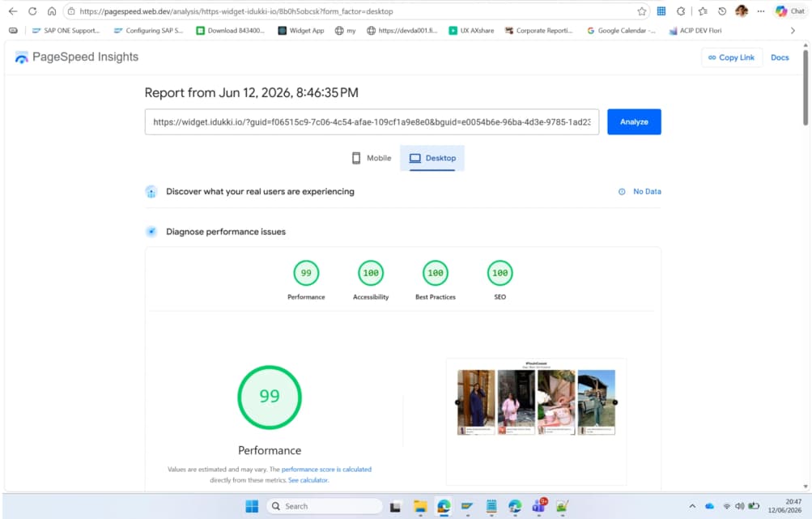This screenshot has height=519, width=812.
Task: Open the Favorites list icon
Action: click(703, 11)
